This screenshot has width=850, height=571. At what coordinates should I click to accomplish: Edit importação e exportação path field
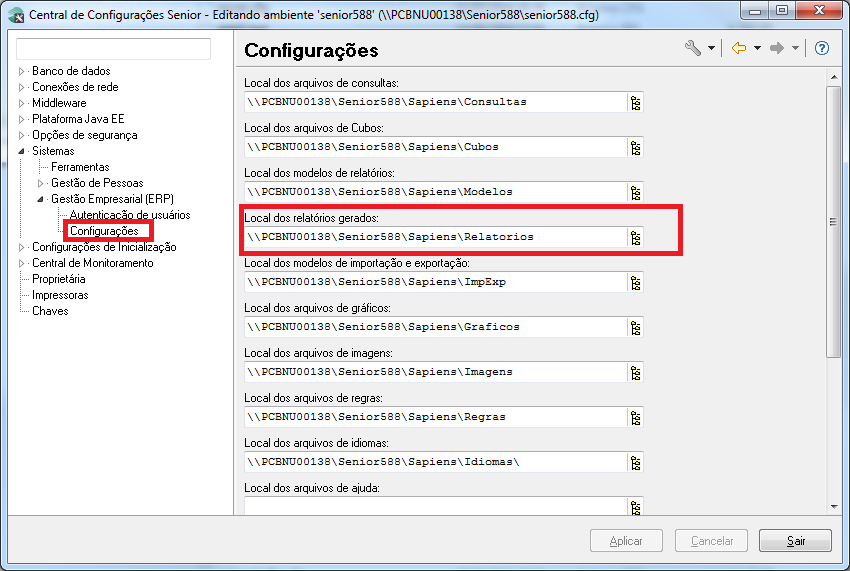(x=435, y=282)
